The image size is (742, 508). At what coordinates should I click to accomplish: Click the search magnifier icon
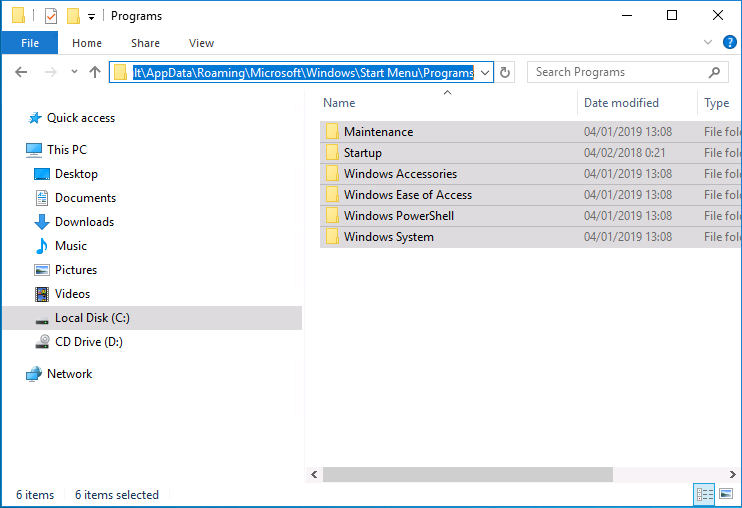point(714,72)
